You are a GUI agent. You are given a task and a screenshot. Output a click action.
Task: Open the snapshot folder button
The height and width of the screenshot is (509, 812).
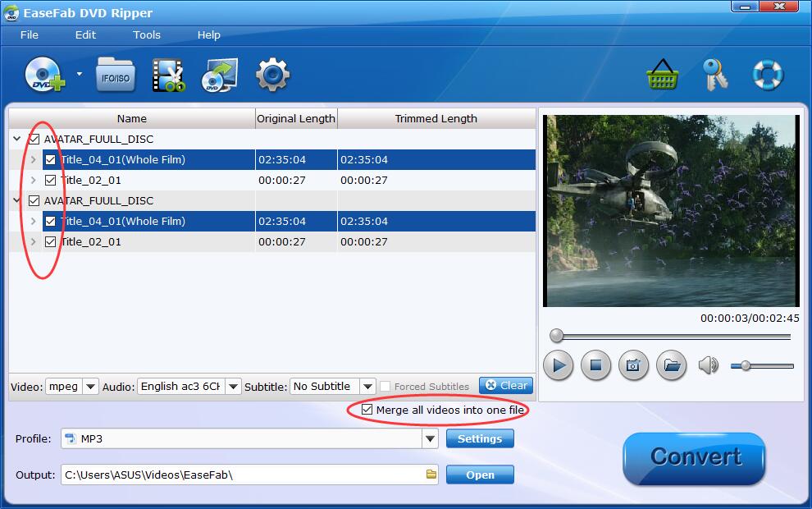pyautogui.click(x=671, y=365)
